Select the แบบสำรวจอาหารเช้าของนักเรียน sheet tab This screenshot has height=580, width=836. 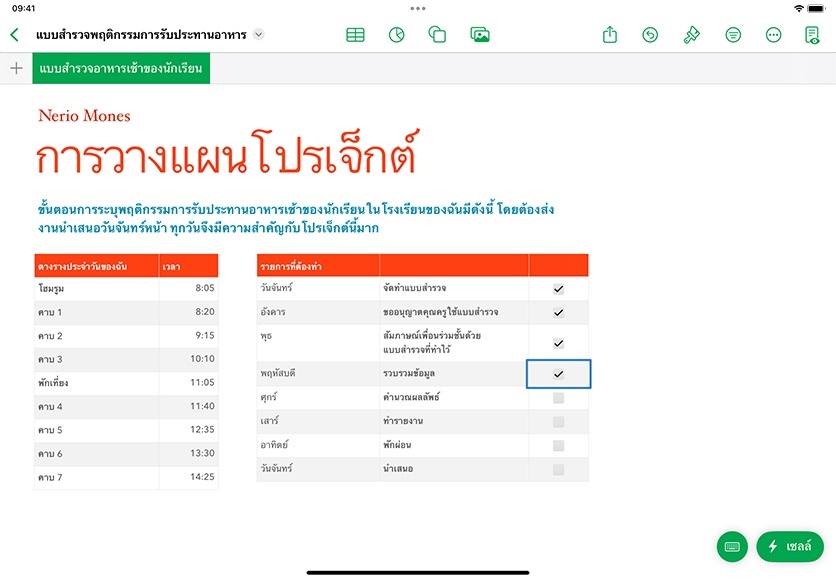point(121,69)
